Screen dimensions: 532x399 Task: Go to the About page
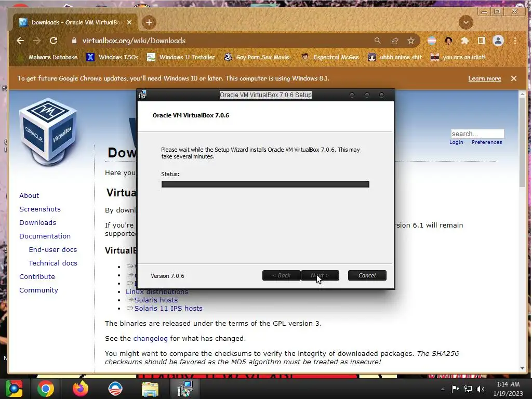(x=29, y=196)
